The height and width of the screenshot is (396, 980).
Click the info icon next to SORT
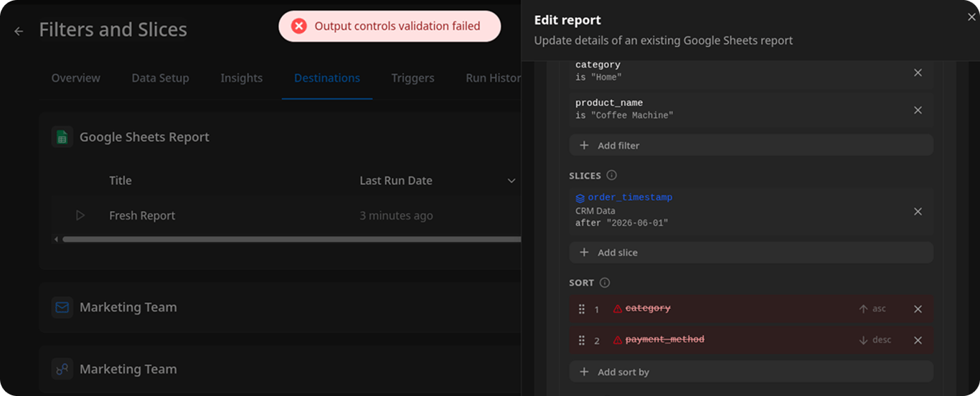(x=605, y=283)
